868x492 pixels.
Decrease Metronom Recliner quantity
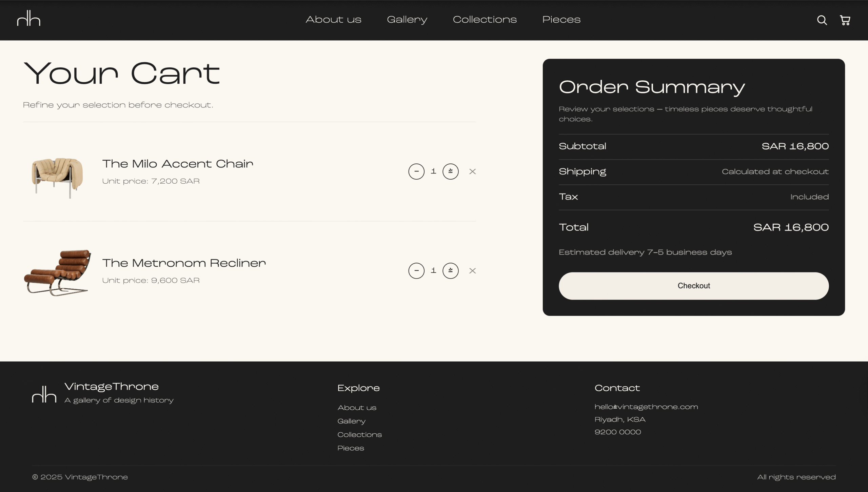[416, 271]
